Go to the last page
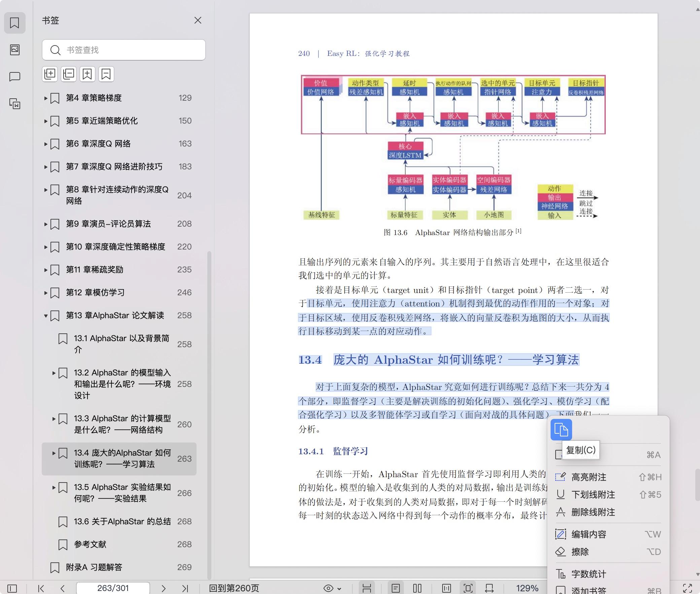 (185, 588)
